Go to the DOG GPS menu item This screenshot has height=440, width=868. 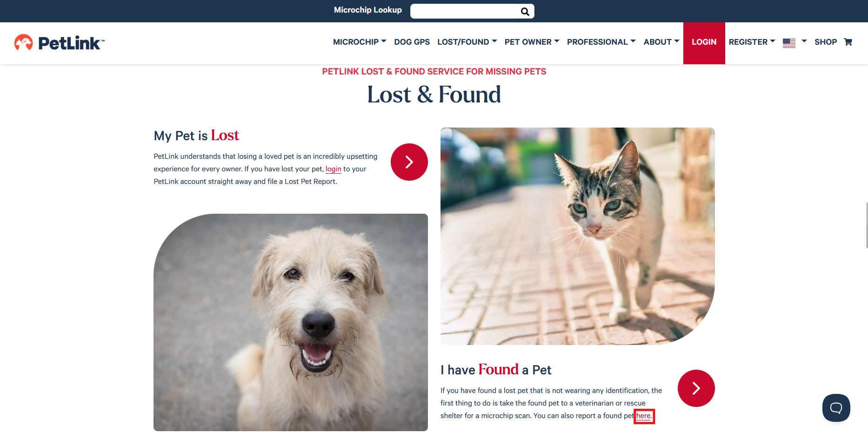point(412,42)
